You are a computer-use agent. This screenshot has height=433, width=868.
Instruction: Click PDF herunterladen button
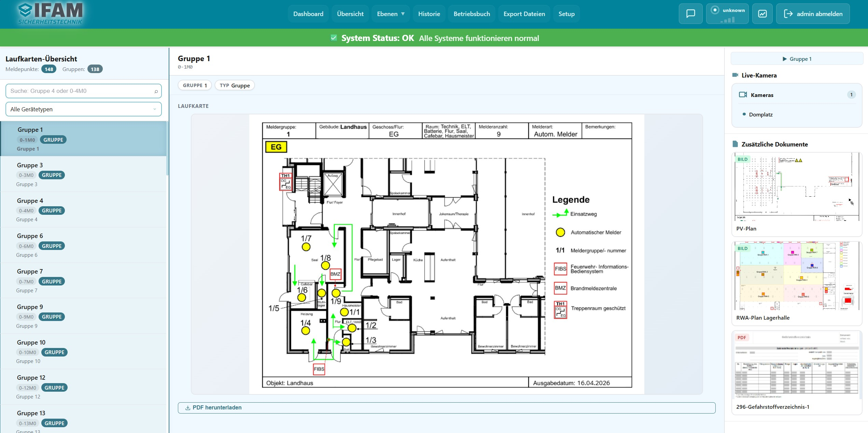click(447, 407)
